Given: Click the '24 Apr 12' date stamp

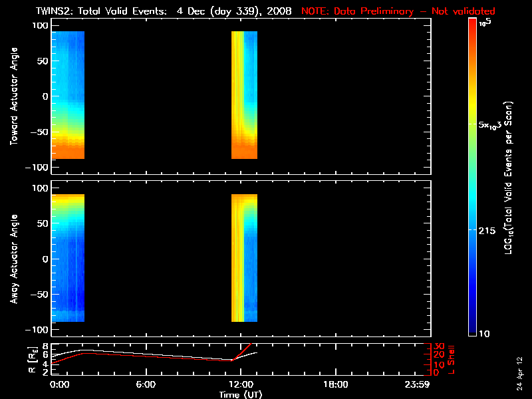Looking at the screenshot, I should (x=520, y=375).
